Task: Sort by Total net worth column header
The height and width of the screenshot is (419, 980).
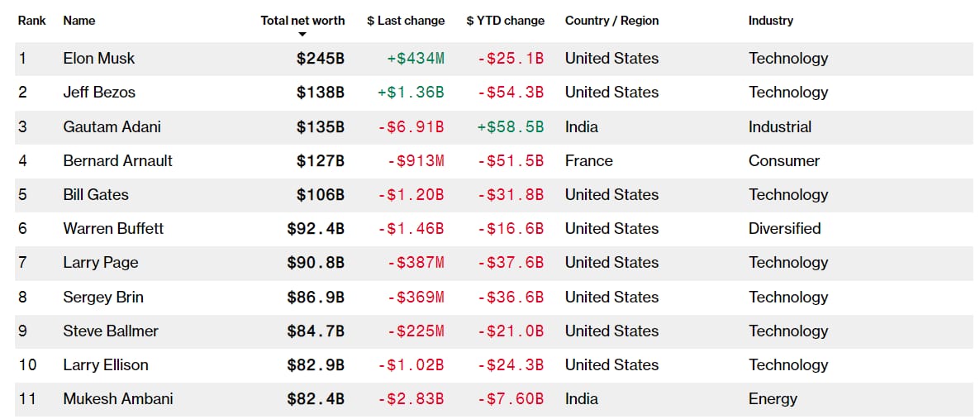Action: tap(302, 21)
